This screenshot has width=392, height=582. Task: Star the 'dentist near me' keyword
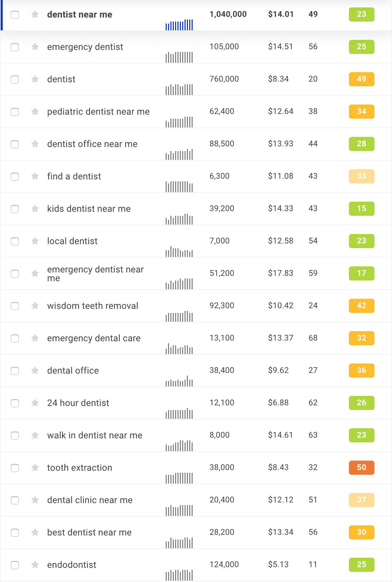(x=35, y=14)
